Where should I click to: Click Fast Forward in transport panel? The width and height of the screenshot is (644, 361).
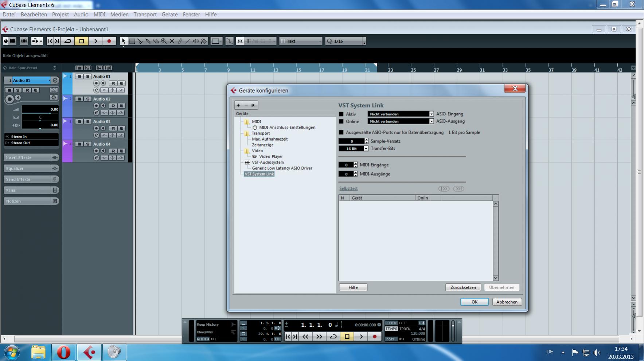coord(319,337)
